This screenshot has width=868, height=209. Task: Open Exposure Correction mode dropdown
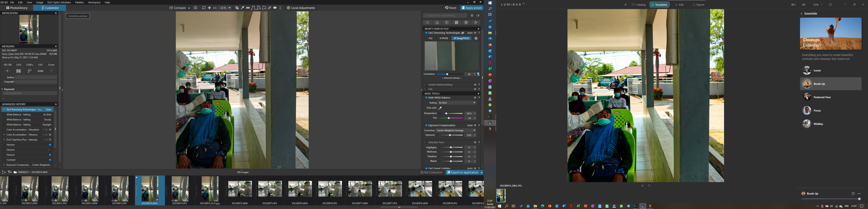456,130
